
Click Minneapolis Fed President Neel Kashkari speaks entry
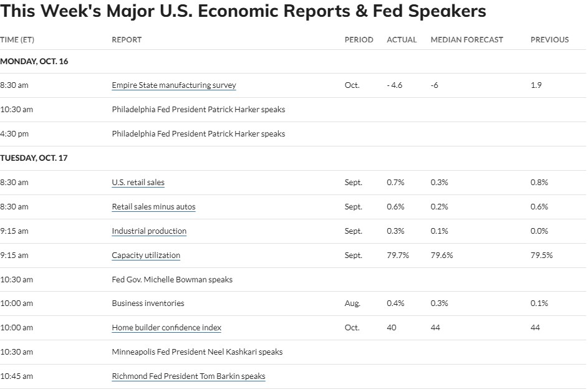point(197,352)
